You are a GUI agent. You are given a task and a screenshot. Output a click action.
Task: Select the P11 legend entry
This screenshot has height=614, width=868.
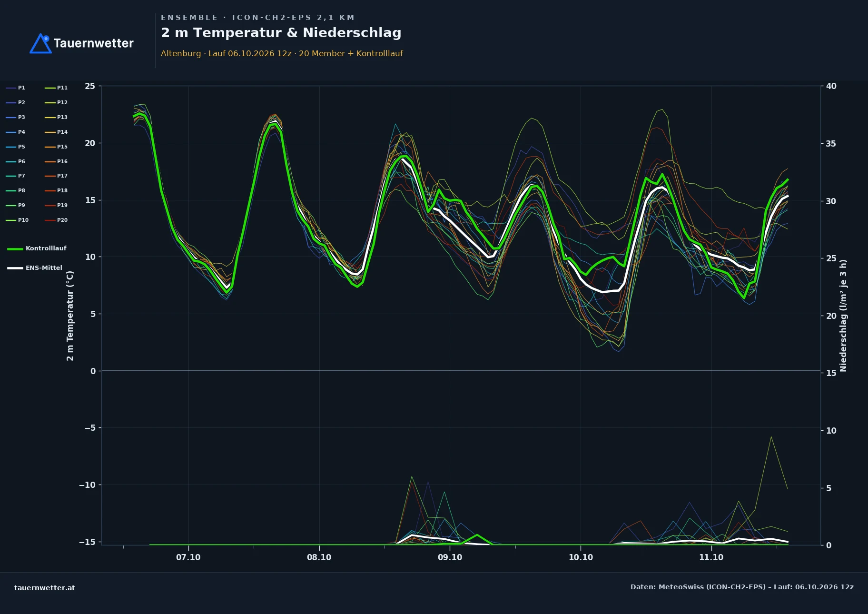click(56, 88)
